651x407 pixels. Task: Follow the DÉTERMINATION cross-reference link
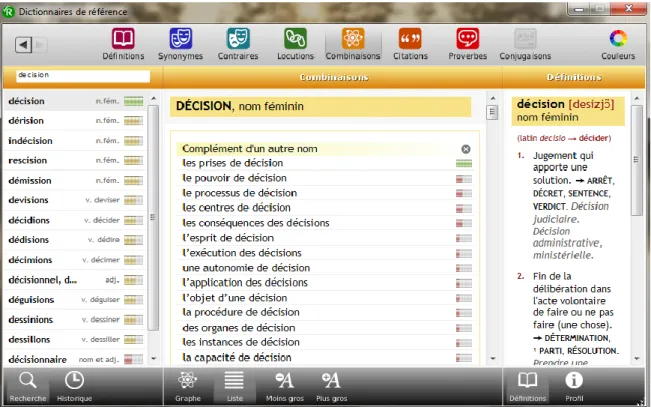[576, 338]
